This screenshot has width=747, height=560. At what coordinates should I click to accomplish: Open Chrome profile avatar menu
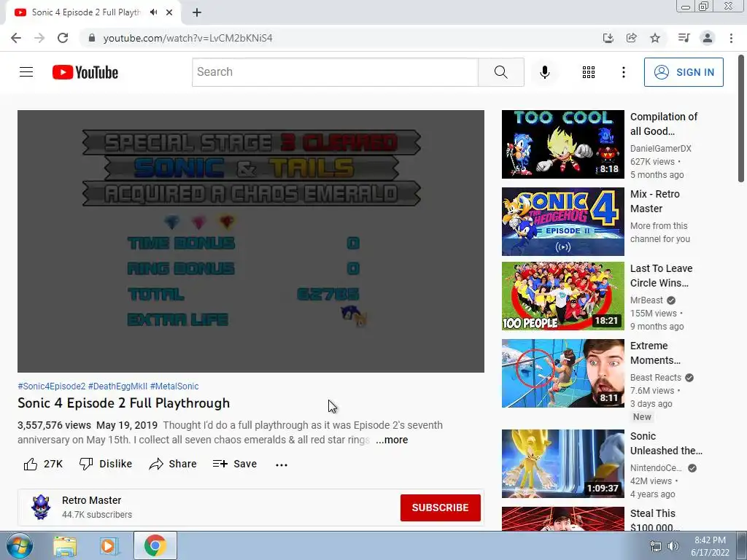(x=708, y=38)
